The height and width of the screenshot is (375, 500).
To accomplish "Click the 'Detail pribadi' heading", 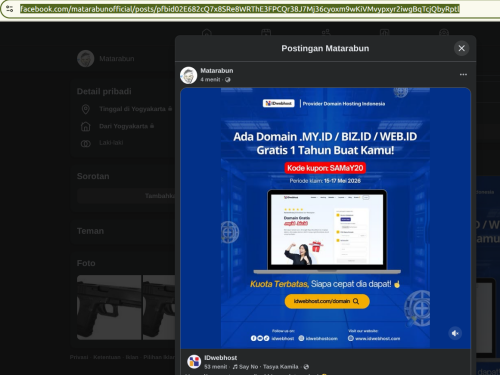I will coord(104,92).
